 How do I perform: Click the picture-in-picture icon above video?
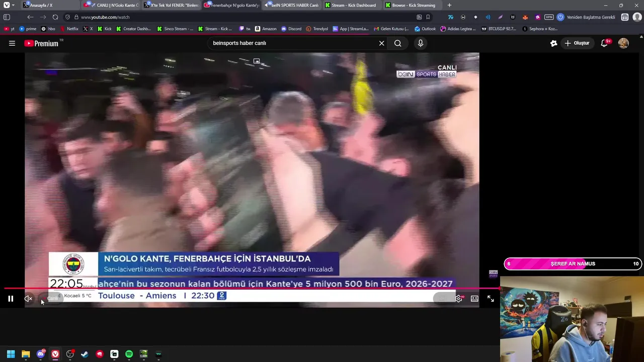coord(257,61)
